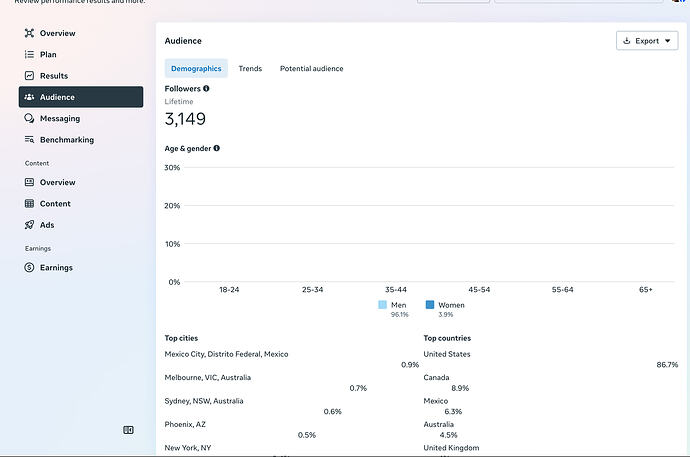Click the Earnings dollar circle icon

[29, 267]
